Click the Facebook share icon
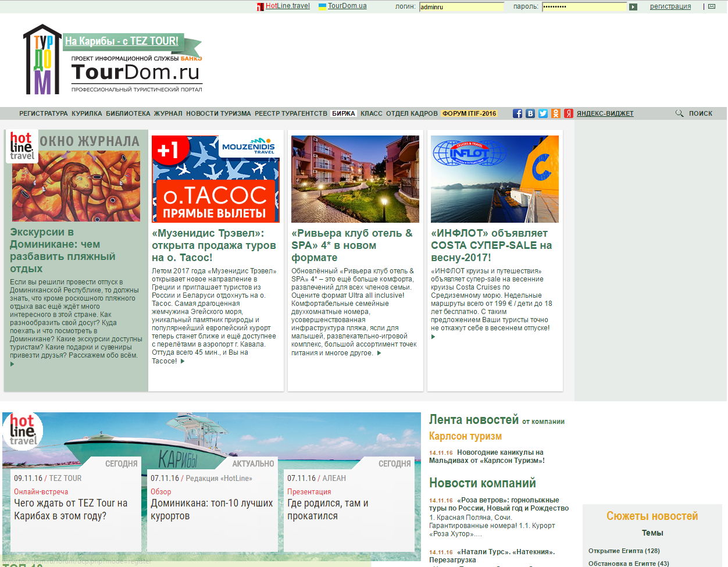This screenshot has width=728, height=567. coord(517,113)
